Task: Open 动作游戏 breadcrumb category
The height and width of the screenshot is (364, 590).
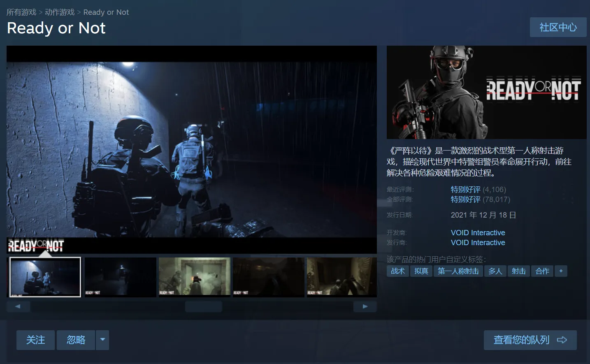Action: 60,12
